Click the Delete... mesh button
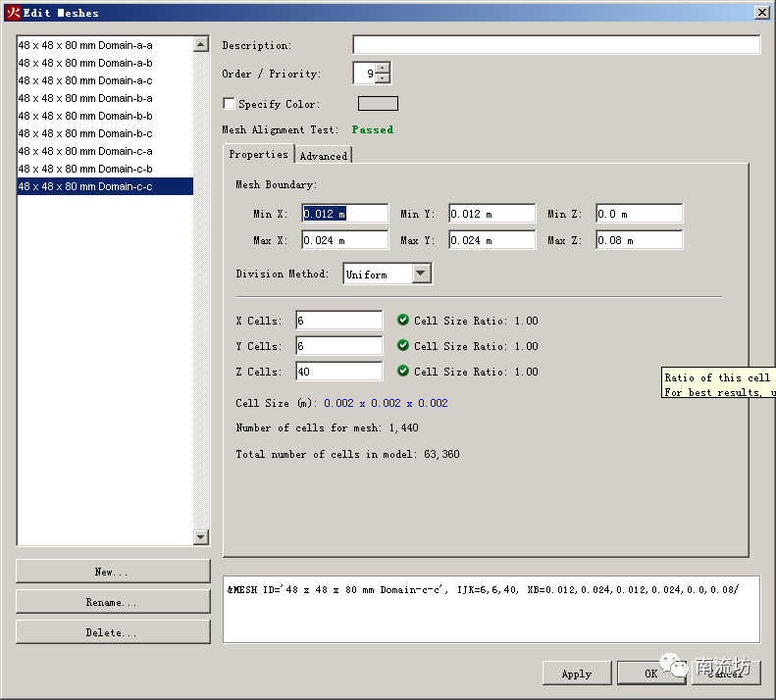 point(113,632)
